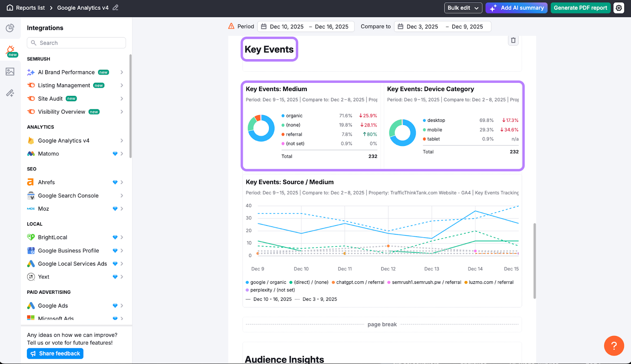631x364 pixels.
Task: Open the orange help question mark button
Action: [614, 346]
